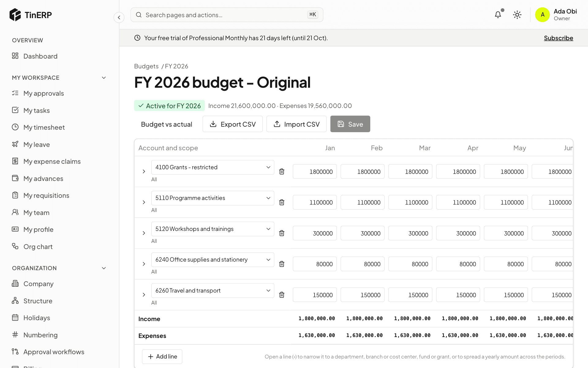Delete the 6260 Travel and transport line
588x368 pixels.
(x=282, y=295)
